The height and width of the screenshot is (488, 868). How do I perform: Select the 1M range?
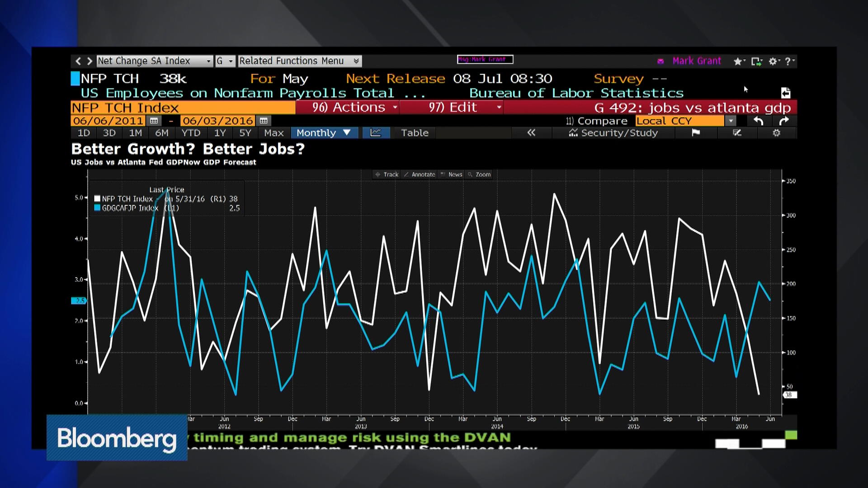pos(135,133)
